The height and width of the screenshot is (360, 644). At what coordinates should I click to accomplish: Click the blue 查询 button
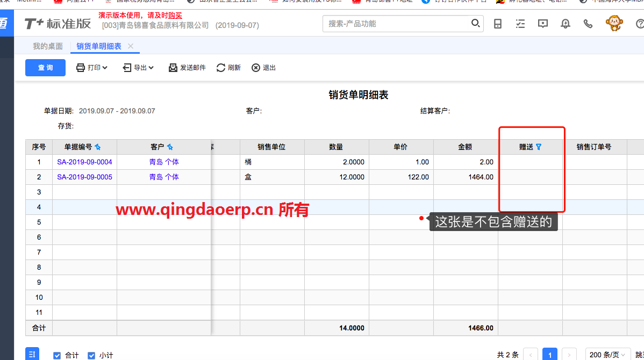click(45, 68)
